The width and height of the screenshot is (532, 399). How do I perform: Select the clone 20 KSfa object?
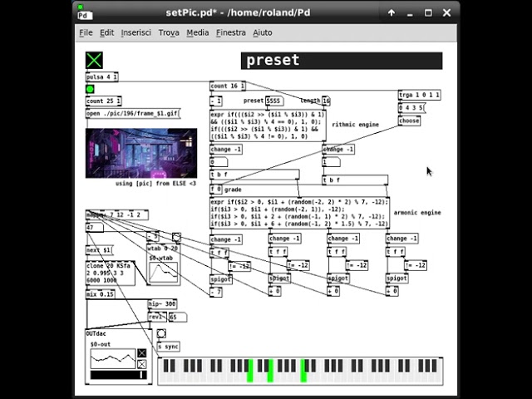point(111,273)
